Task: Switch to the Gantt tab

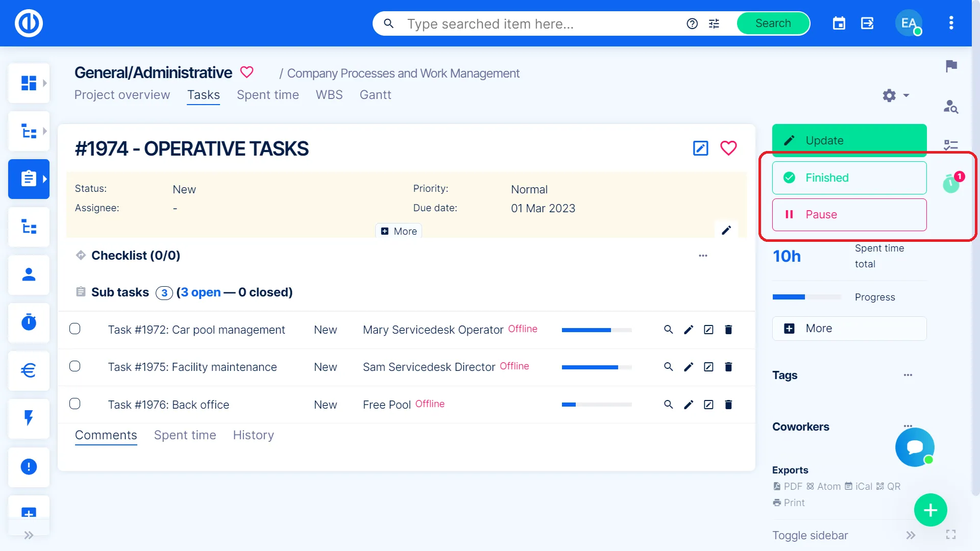Action: click(375, 95)
